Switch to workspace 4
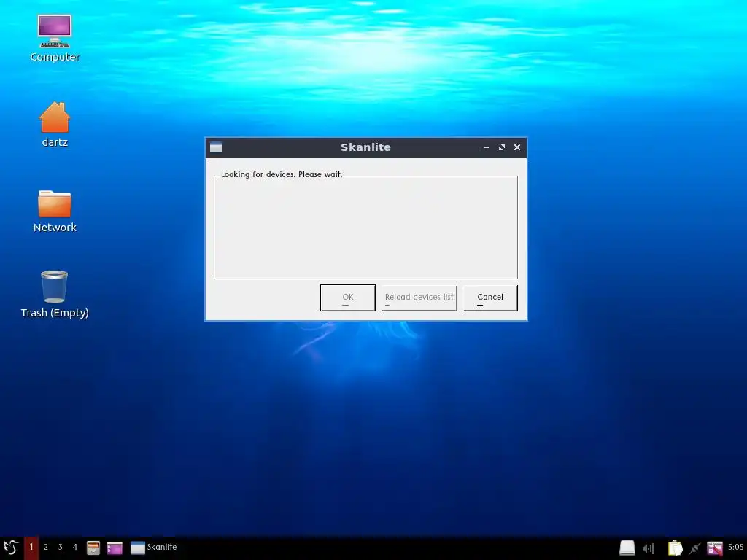The height and width of the screenshot is (560, 747). [x=75, y=547]
